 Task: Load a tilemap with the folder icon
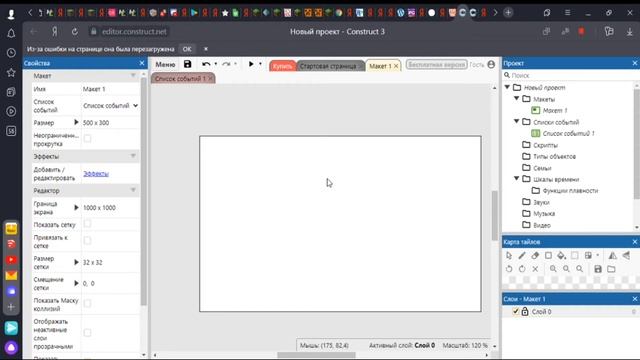pyautogui.click(x=611, y=269)
